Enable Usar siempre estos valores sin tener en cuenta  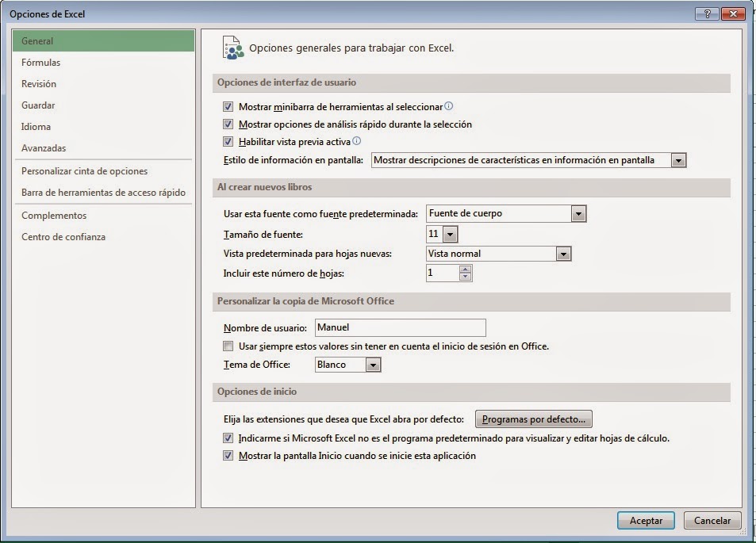click(x=228, y=346)
